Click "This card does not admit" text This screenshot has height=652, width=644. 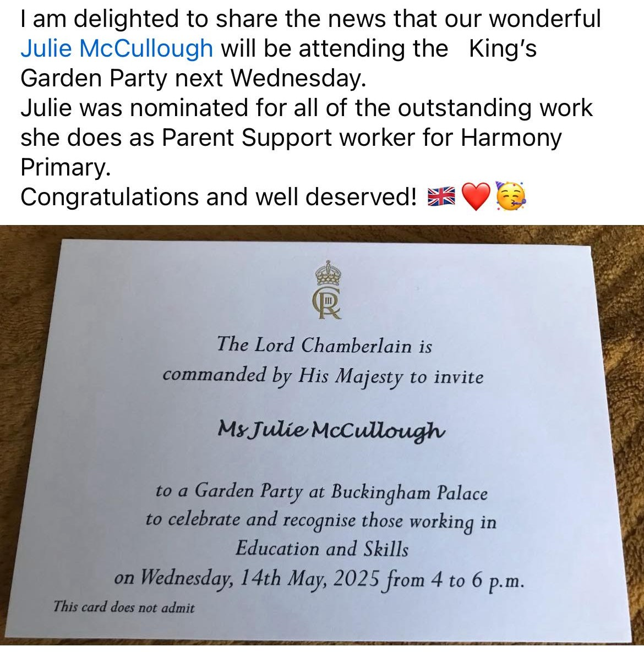[x=123, y=607]
